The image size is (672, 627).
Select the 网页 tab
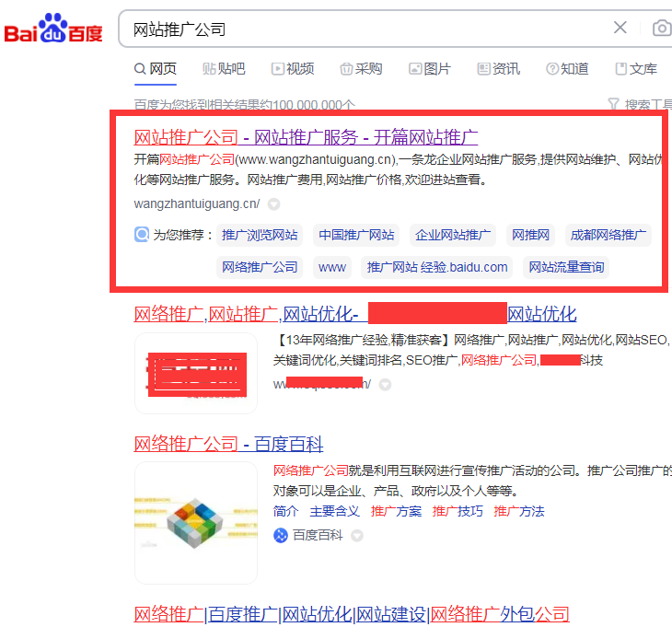pyautogui.click(x=156, y=68)
